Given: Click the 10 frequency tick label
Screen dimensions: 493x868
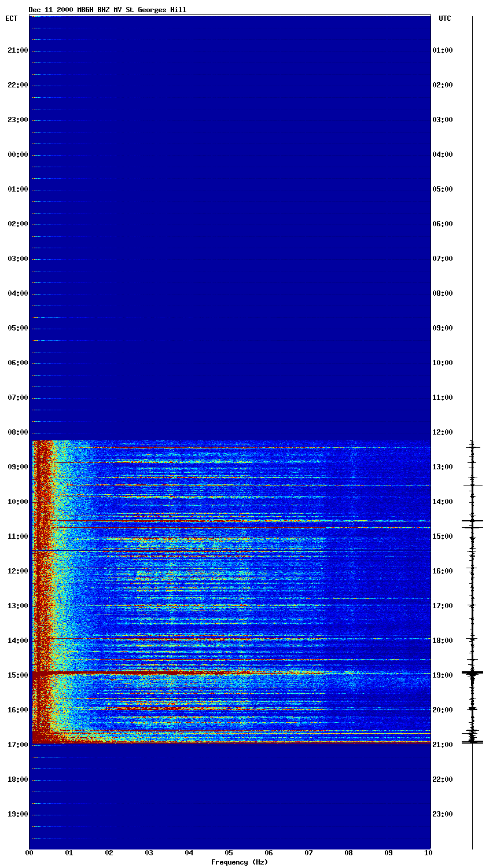Looking at the screenshot, I should coord(428,853).
